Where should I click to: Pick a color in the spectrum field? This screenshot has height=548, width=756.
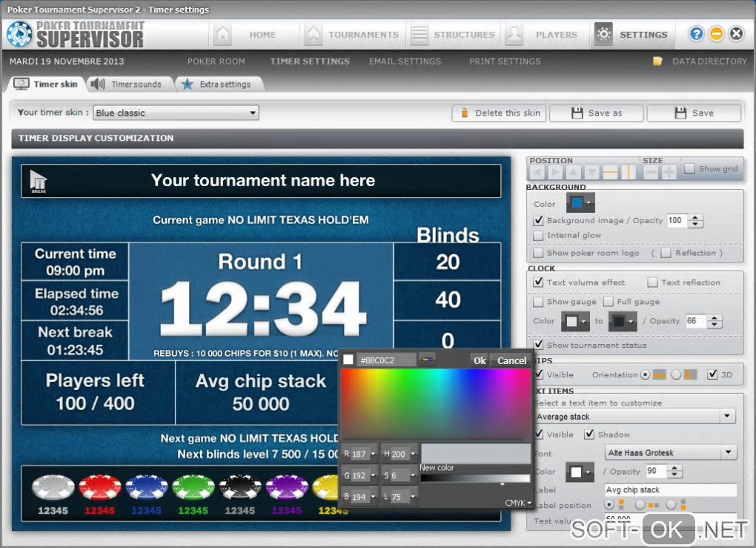(435, 404)
